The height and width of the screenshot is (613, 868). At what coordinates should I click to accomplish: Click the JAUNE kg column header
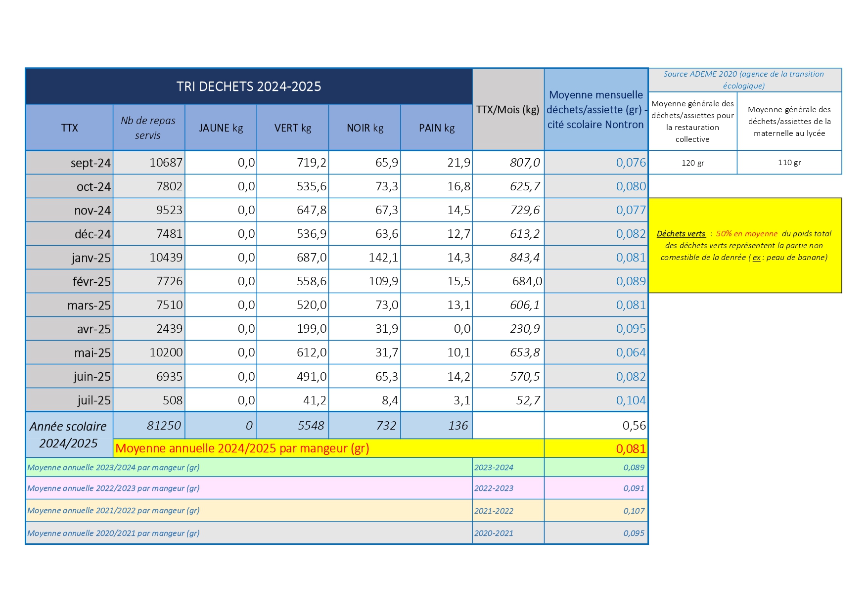click(x=221, y=128)
